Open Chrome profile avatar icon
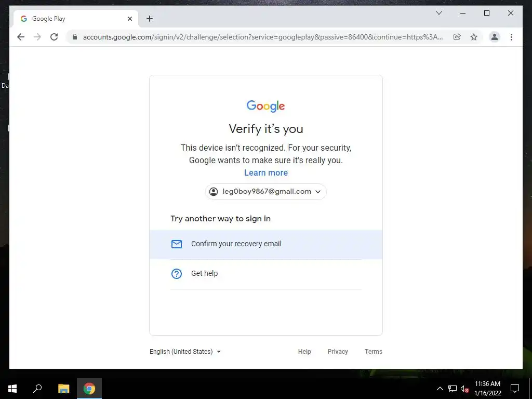Viewport: 532px width, 399px height. [495, 37]
